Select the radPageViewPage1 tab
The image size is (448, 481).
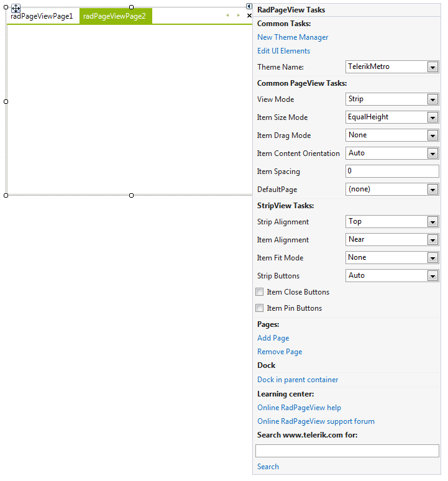(42, 16)
